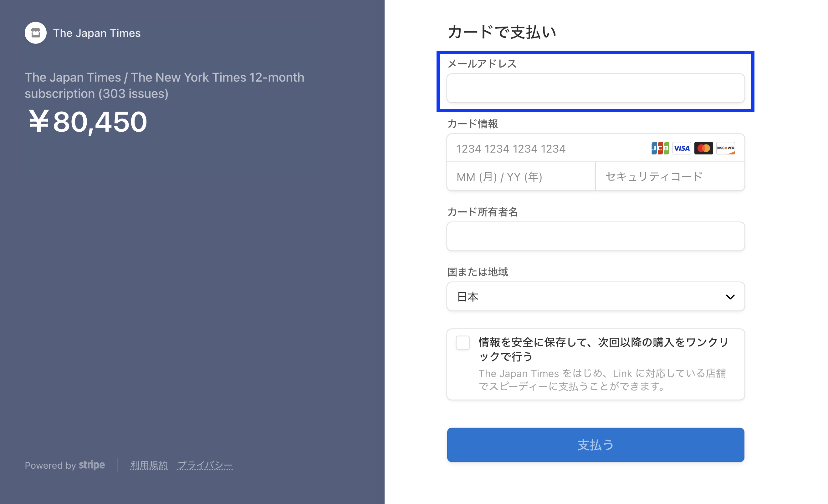Viewport: 828px width, 504px height.
Task: Click the カード情報 label
Action: (473, 123)
